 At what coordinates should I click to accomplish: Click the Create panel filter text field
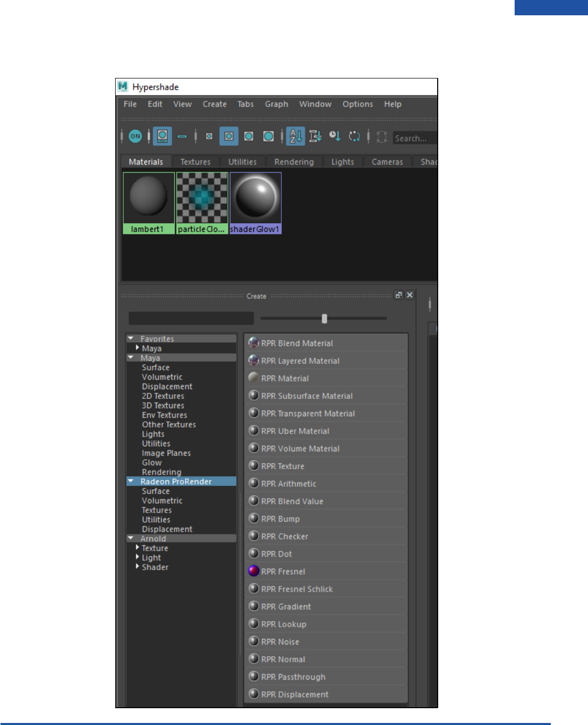coord(191,318)
